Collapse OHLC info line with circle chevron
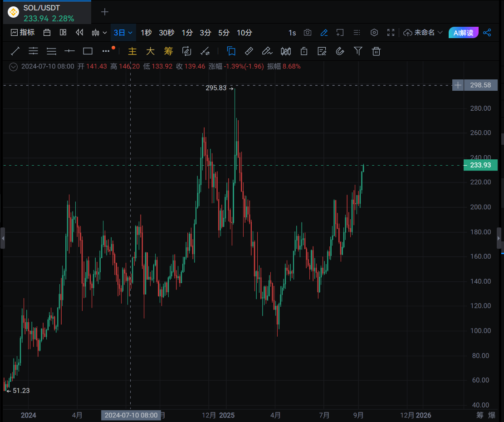Screen dimensions: 504x422 point(13,67)
